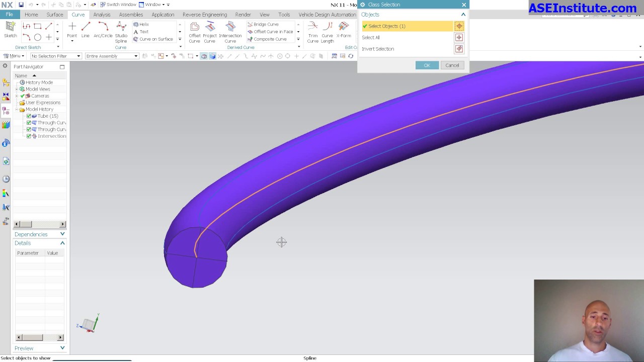Switch to the Assemblies ribbon tab
This screenshot has height=362, width=644.
pos(131,15)
